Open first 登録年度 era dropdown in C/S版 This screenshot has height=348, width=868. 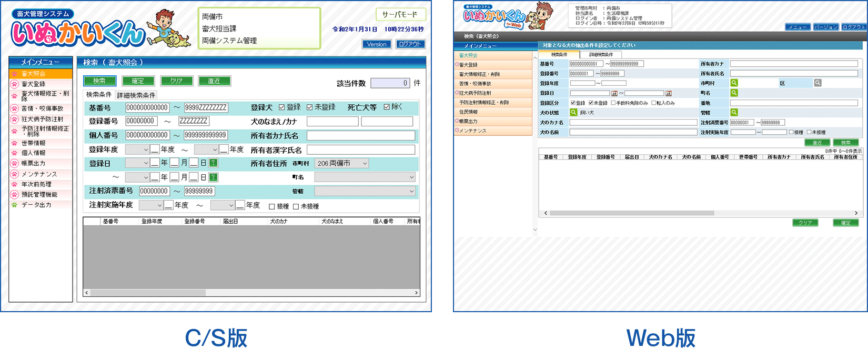pyautogui.click(x=137, y=150)
